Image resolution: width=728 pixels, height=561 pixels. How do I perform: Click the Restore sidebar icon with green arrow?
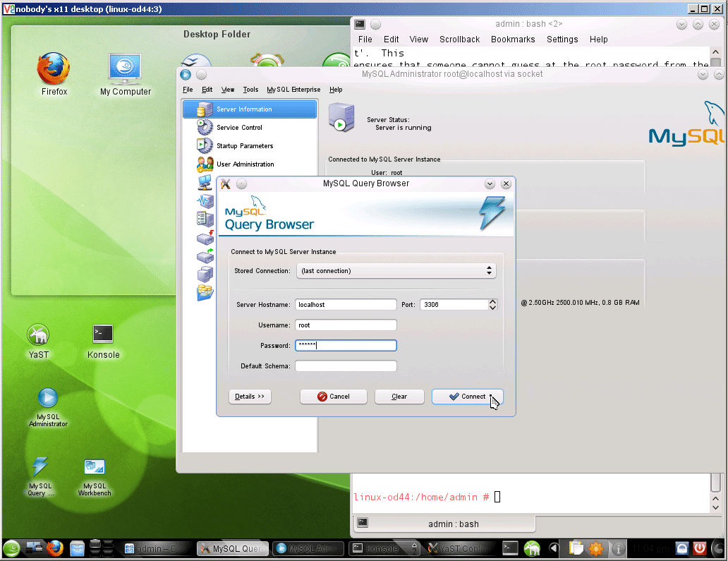[x=205, y=256]
